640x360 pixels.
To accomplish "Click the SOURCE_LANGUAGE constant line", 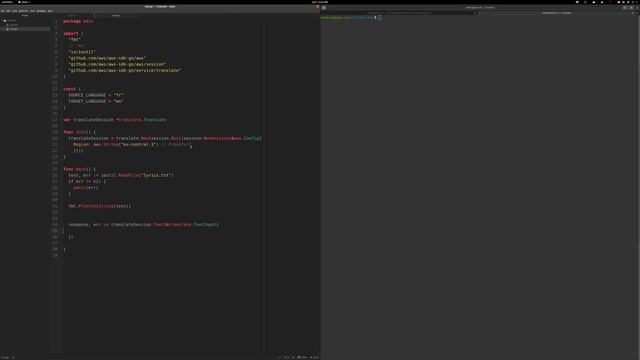I will tap(96, 95).
